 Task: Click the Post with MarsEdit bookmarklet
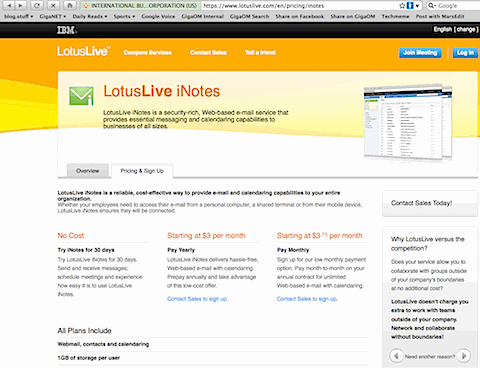pyautogui.click(x=440, y=16)
